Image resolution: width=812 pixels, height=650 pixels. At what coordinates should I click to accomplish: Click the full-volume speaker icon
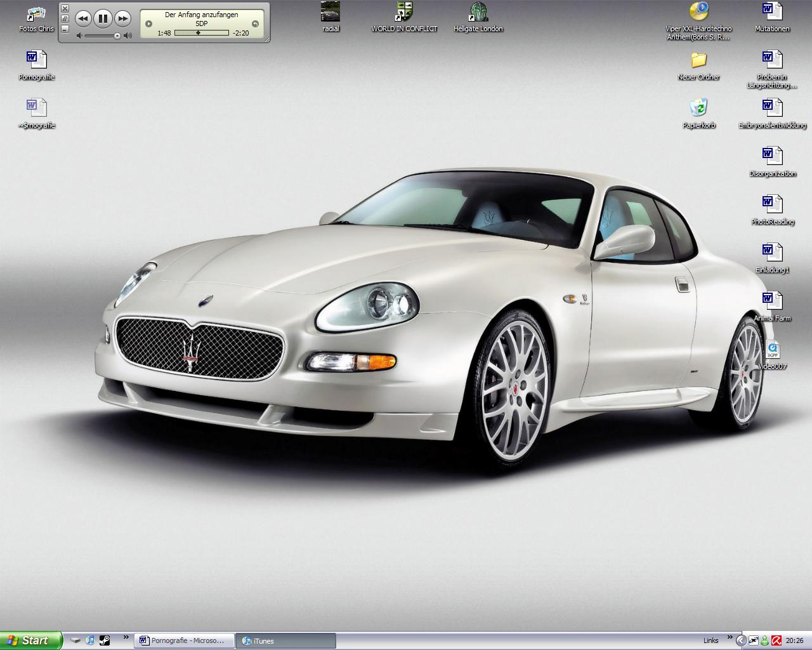click(x=128, y=36)
